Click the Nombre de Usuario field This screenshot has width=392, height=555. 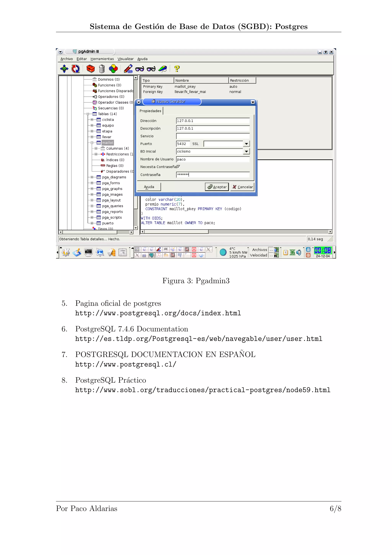pos(213,159)
